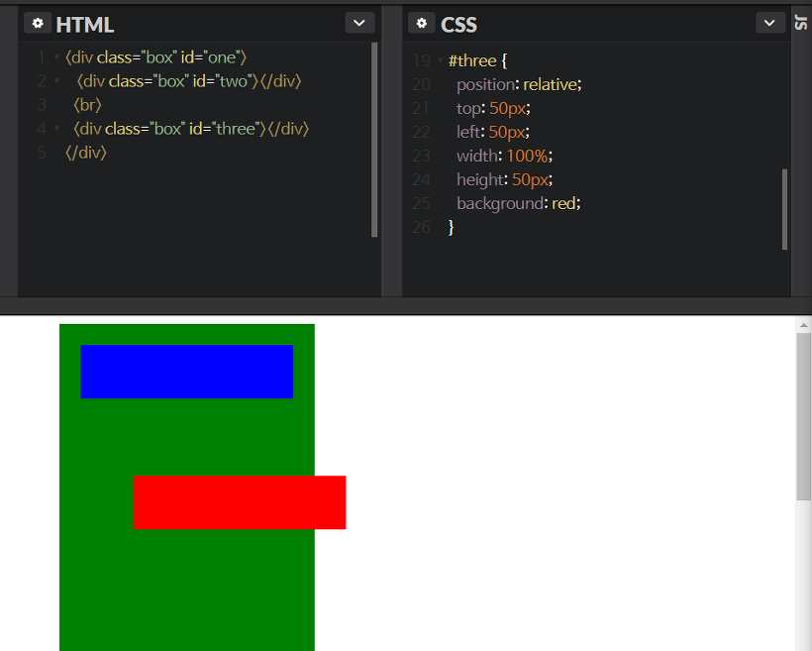Click the closing brace on line 26
The width and height of the screenshot is (812, 651).
(x=451, y=227)
